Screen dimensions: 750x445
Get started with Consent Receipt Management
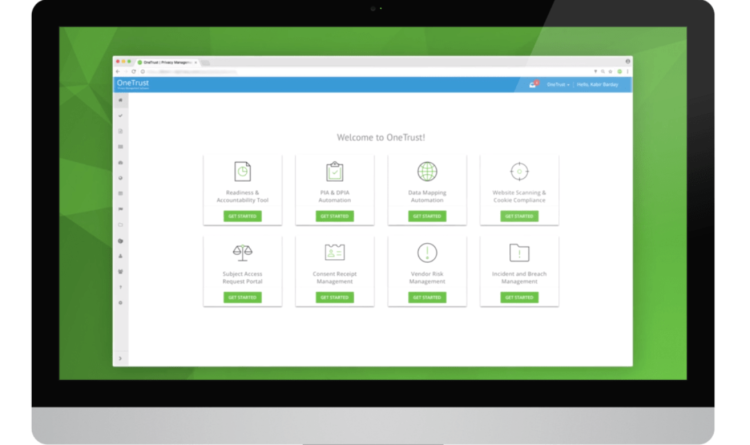click(335, 298)
